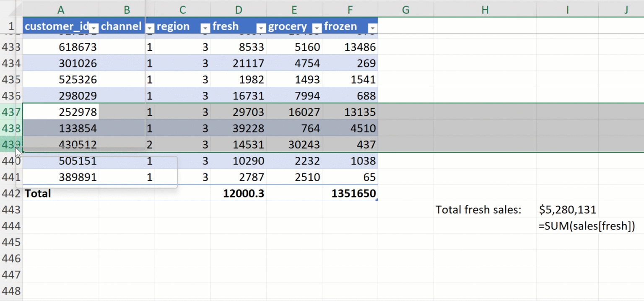Select row 443 header

[11, 210]
